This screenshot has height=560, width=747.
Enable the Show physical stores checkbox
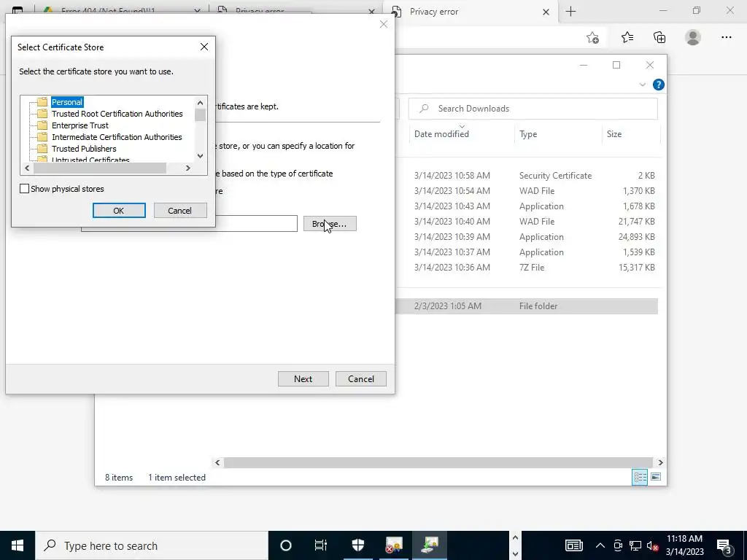pyautogui.click(x=24, y=189)
